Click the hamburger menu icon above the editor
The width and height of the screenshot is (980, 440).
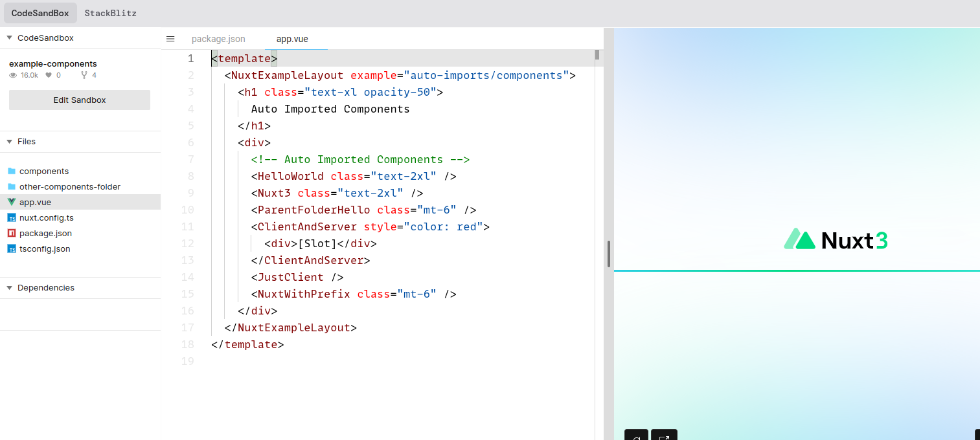(170, 39)
